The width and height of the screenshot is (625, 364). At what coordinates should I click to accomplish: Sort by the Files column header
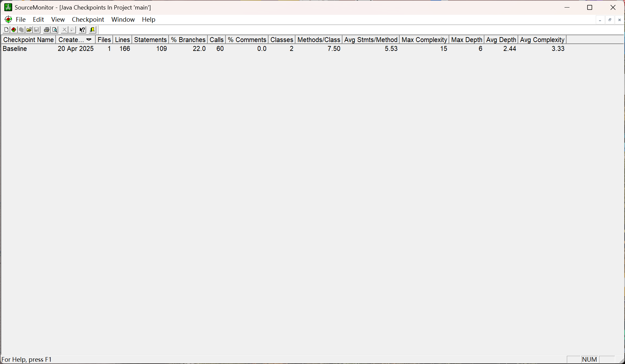104,40
